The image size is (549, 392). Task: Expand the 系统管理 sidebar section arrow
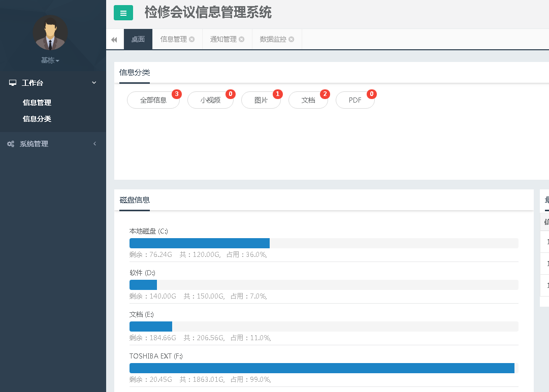tap(94, 144)
